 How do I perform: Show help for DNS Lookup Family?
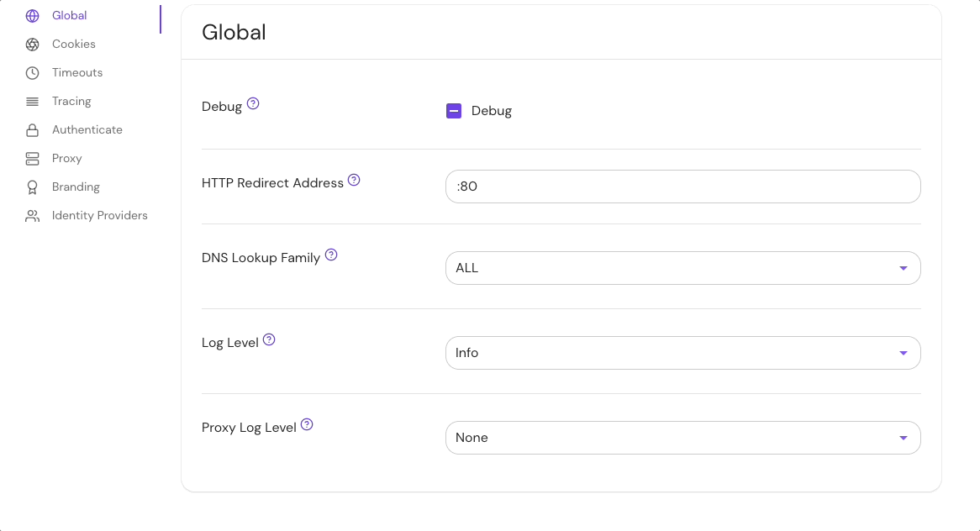click(331, 255)
